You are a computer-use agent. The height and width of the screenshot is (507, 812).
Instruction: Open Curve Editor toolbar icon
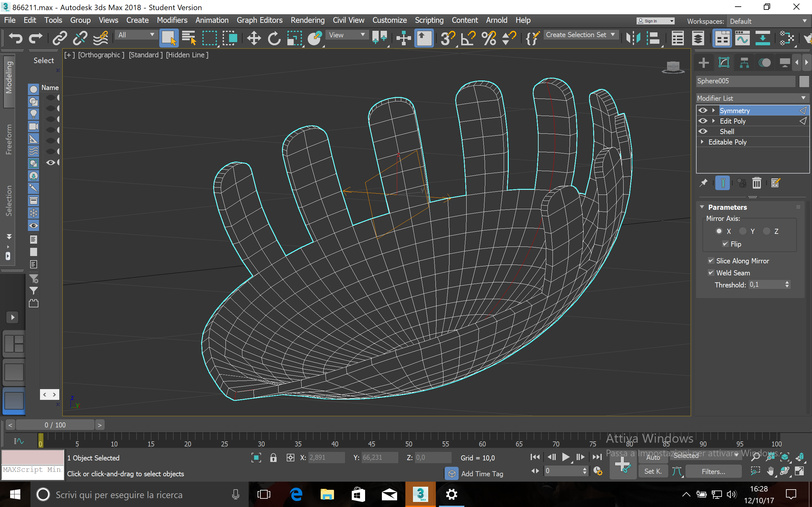pyautogui.click(x=742, y=38)
